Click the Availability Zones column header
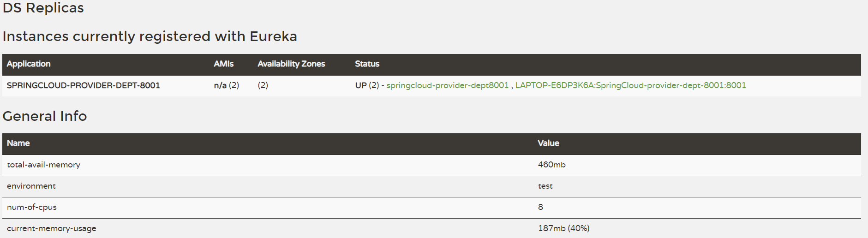The height and width of the screenshot is (238, 868). point(291,64)
